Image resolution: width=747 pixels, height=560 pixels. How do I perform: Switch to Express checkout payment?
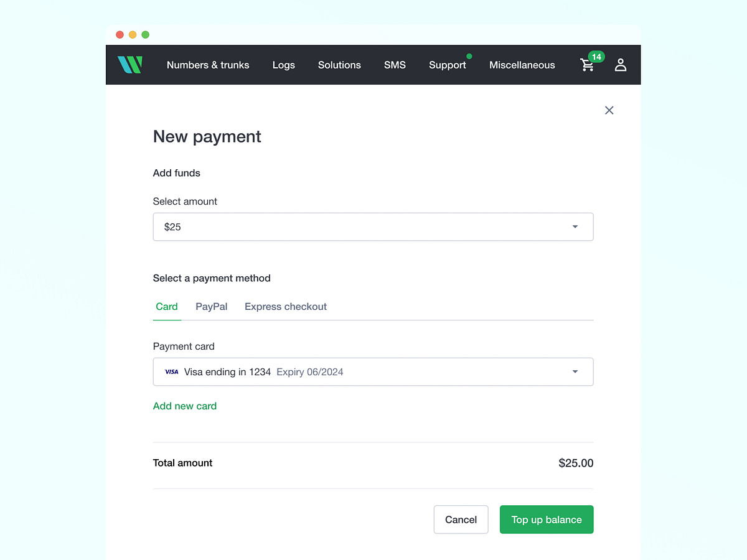tap(285, 306)
